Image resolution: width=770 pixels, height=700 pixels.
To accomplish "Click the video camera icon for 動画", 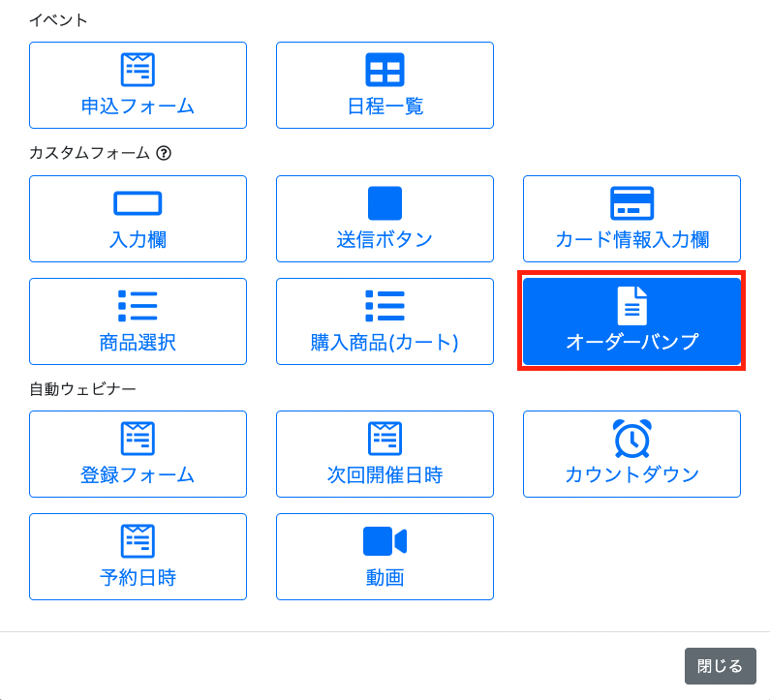I will click(385, 541).
